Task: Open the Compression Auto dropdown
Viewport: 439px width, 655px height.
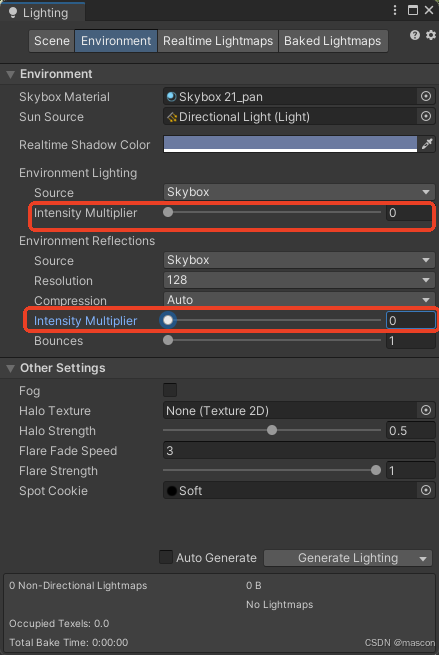Action: (299, 300)
